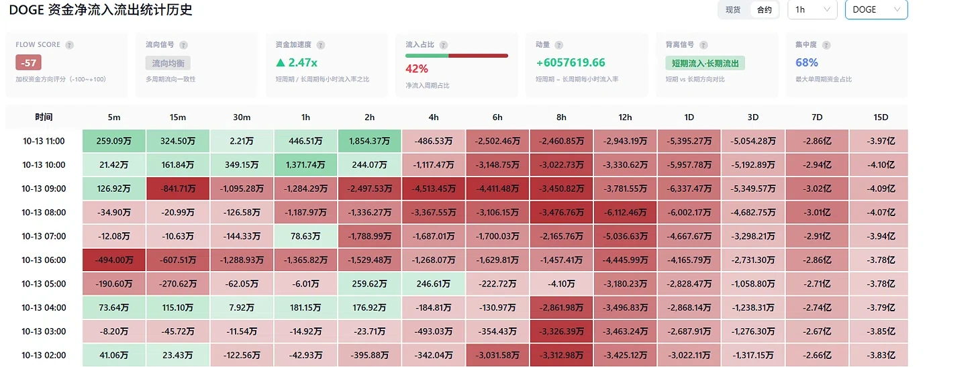
Task: Click the 78.63万 cell
Action: coord(306,236)
